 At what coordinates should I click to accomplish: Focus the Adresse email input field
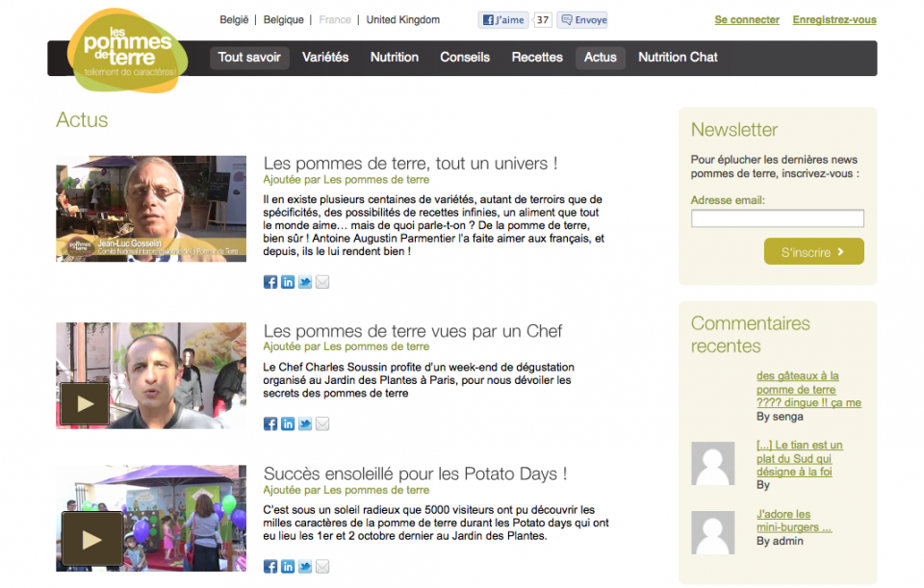point(778,218)
